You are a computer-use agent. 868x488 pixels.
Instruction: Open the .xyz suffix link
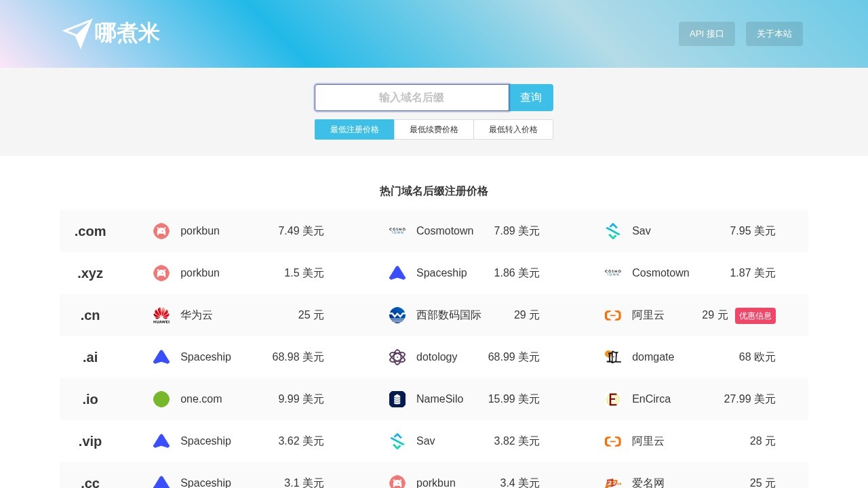90,273
